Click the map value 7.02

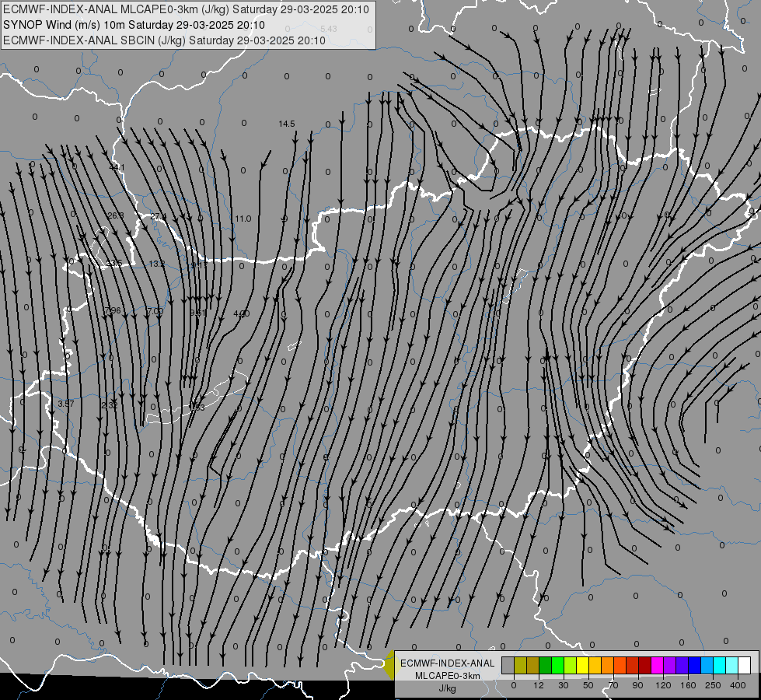(155, 311)
